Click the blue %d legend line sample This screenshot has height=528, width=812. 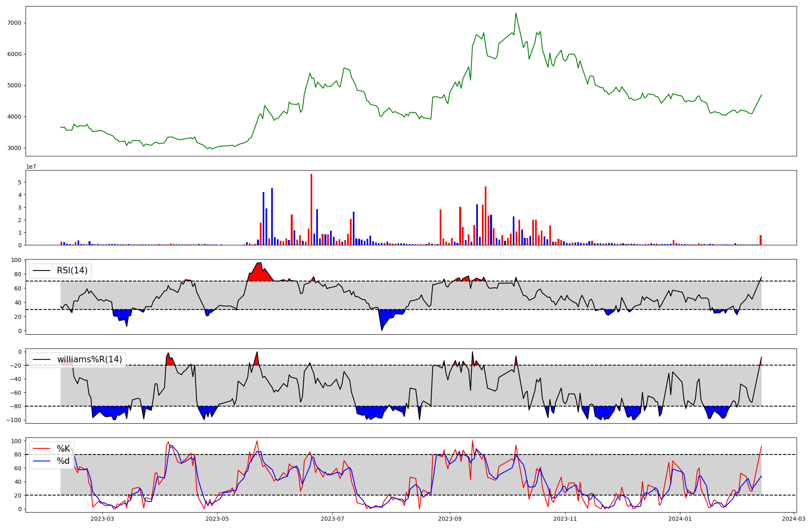coord(41,461)
